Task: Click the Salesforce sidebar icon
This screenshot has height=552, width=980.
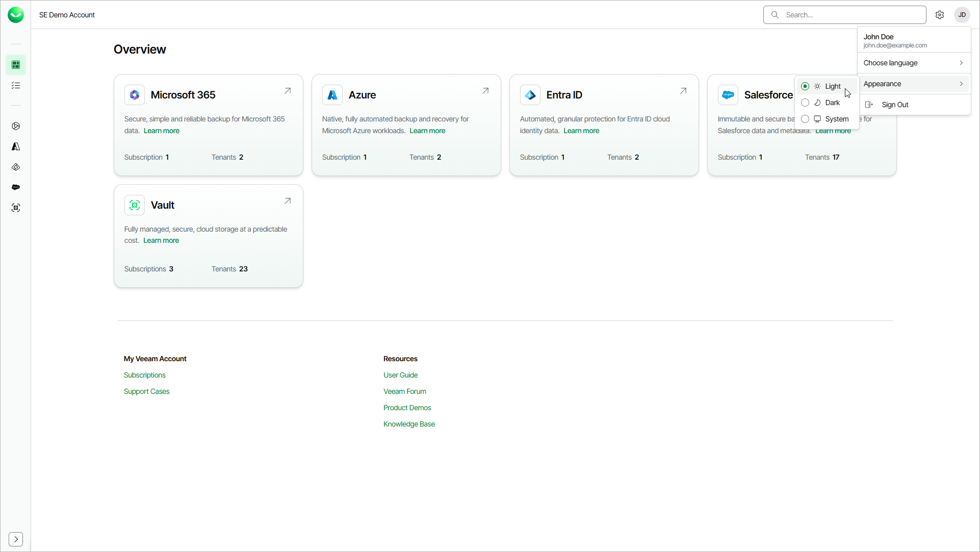Action: click(x=16, y=187)
